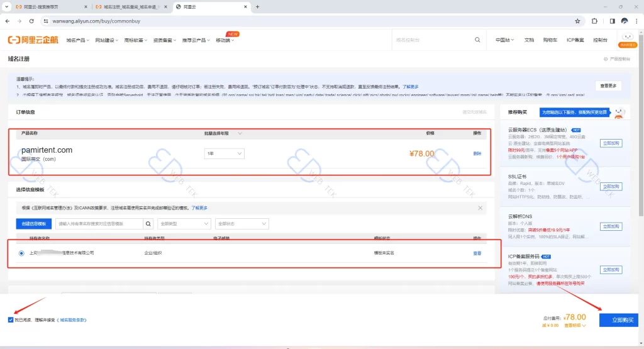Click the browser address bar URL

[96, 21]
